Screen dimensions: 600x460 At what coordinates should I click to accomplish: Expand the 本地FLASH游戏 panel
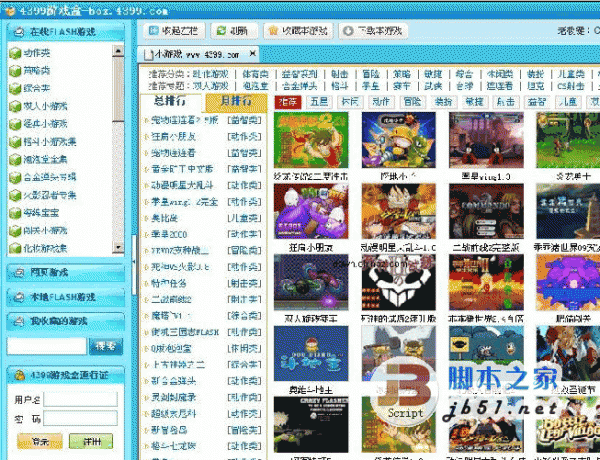65,297
